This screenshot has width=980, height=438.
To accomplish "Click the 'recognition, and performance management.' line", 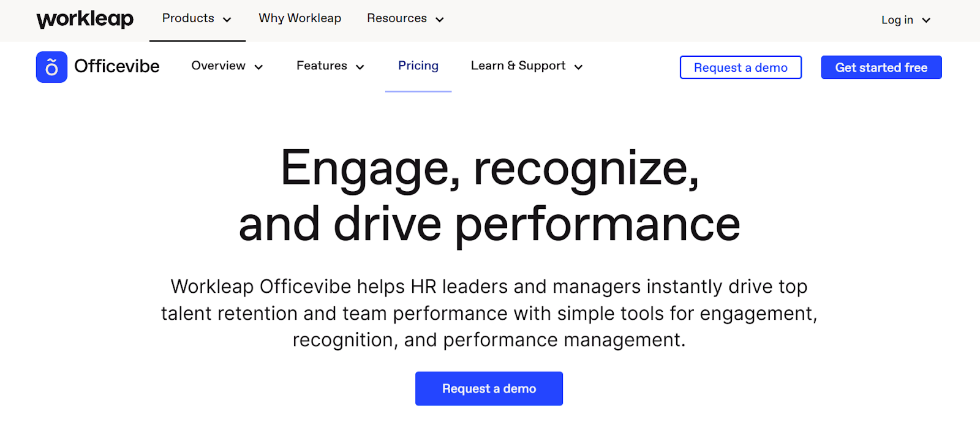I will pos(489,339).
